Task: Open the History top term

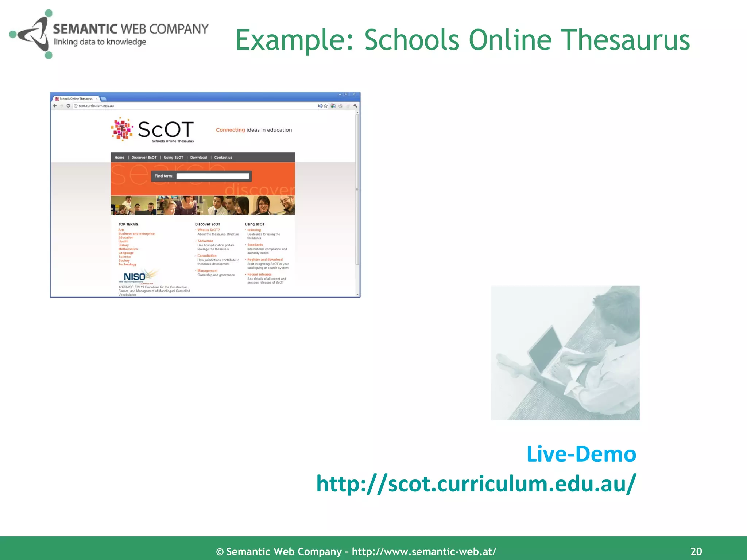Action: (123, 245)
